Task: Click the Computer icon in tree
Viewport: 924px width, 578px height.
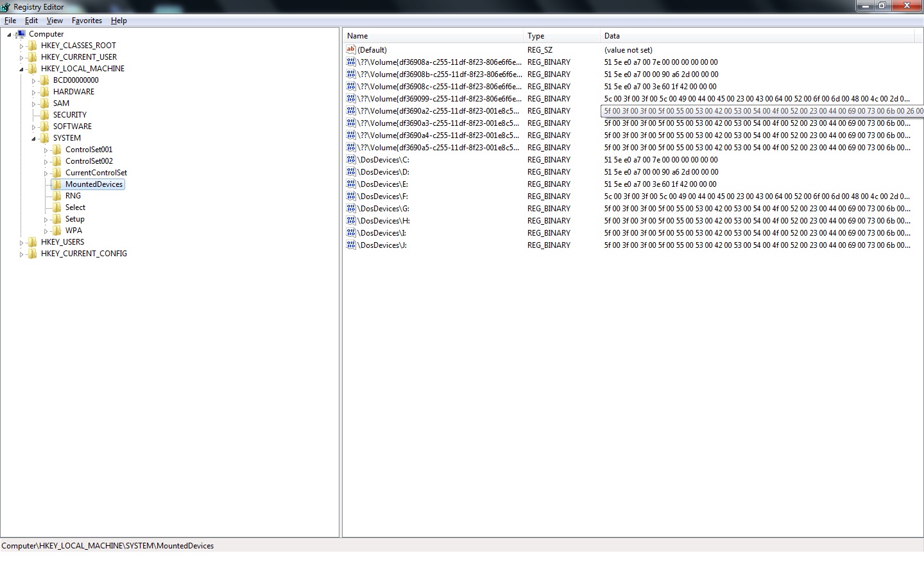Action: [21, 34]
